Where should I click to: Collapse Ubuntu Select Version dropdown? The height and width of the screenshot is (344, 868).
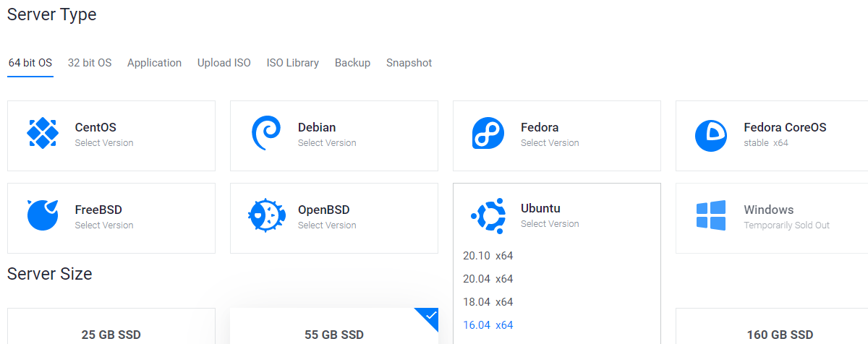(x=550, y=224)
